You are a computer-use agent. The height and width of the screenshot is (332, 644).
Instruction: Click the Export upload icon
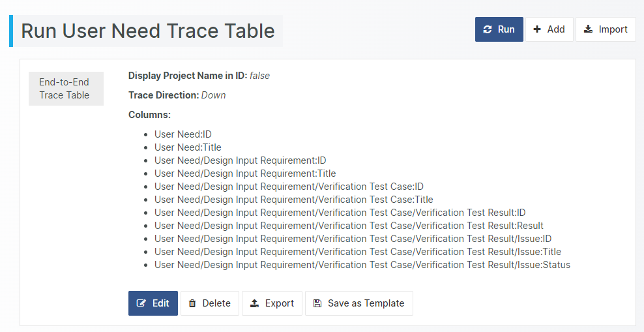point(255,303)
